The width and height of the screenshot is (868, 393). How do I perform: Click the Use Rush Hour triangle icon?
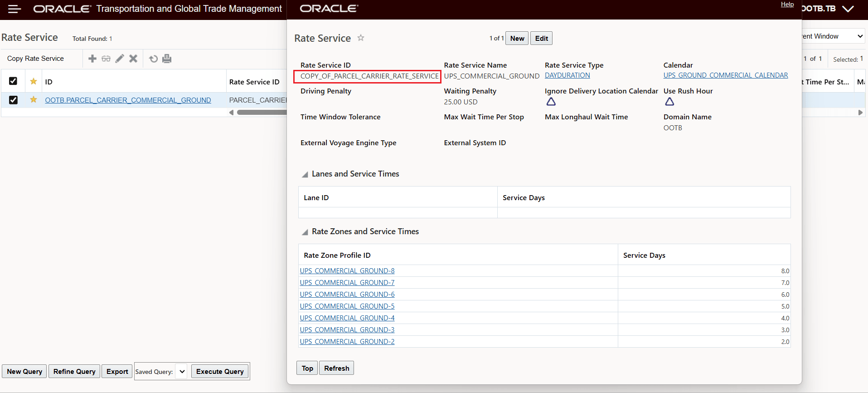pos(669,102)
